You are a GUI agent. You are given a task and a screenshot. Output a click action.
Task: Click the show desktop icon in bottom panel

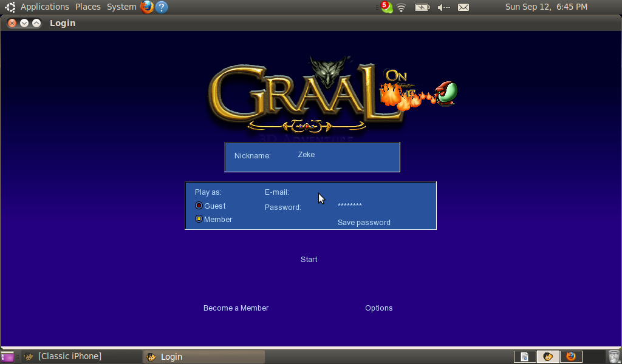(x=7, y=357)
